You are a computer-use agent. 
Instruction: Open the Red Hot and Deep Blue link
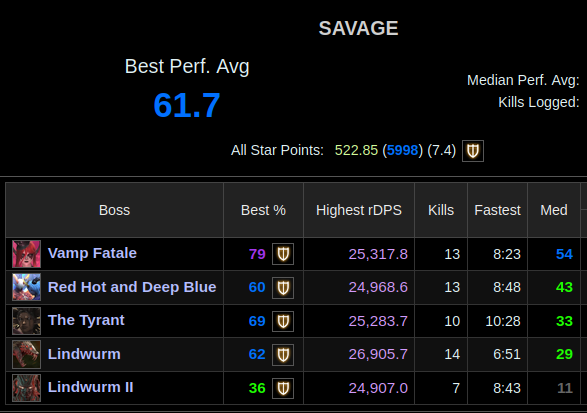coord(132,287)
